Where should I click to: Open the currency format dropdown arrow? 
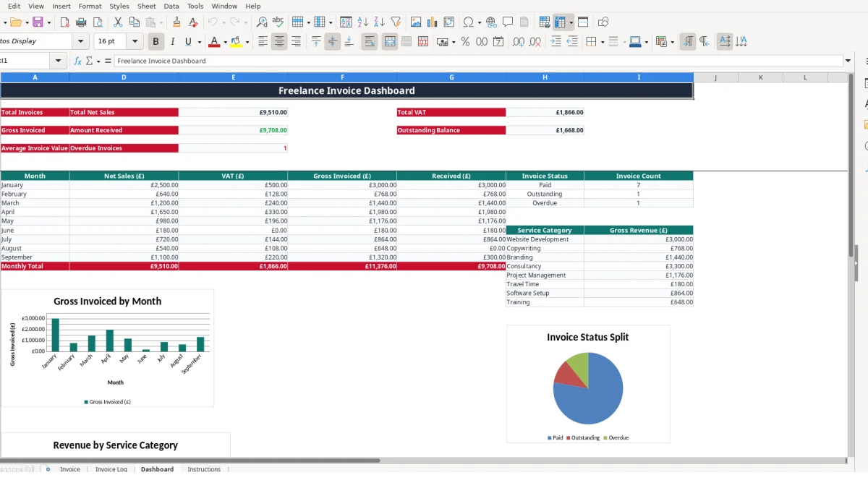(x=454, y=42)
